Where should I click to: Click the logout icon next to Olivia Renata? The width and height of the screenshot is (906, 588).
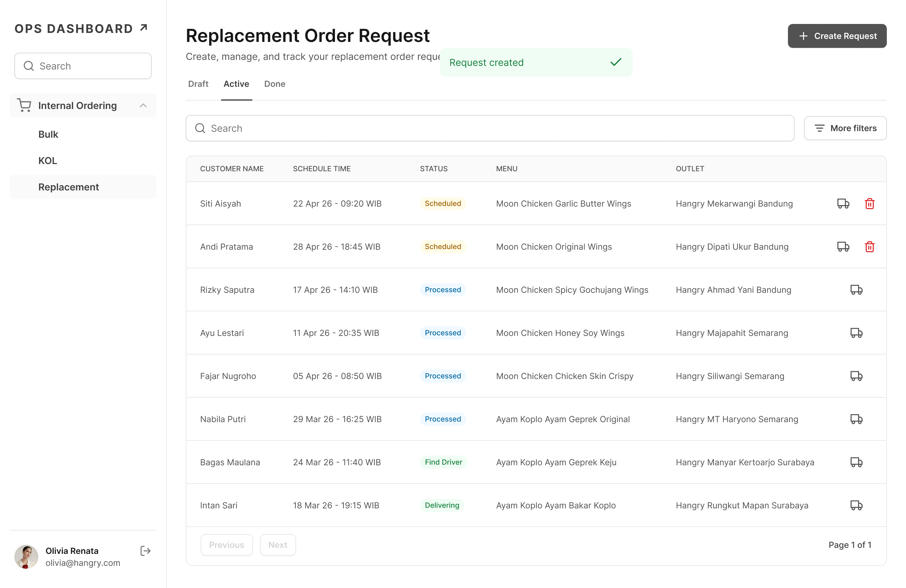(145, 551)
